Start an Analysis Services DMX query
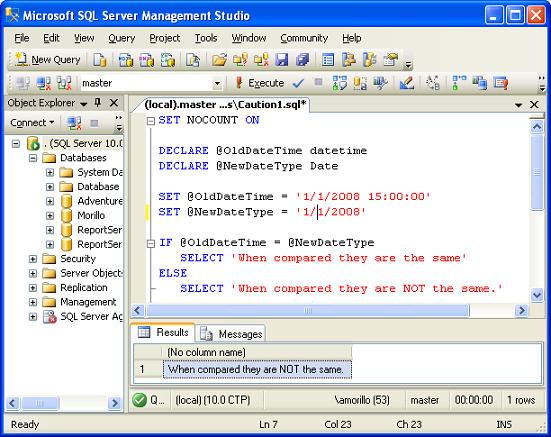551x437 pixels. [147, 60]
